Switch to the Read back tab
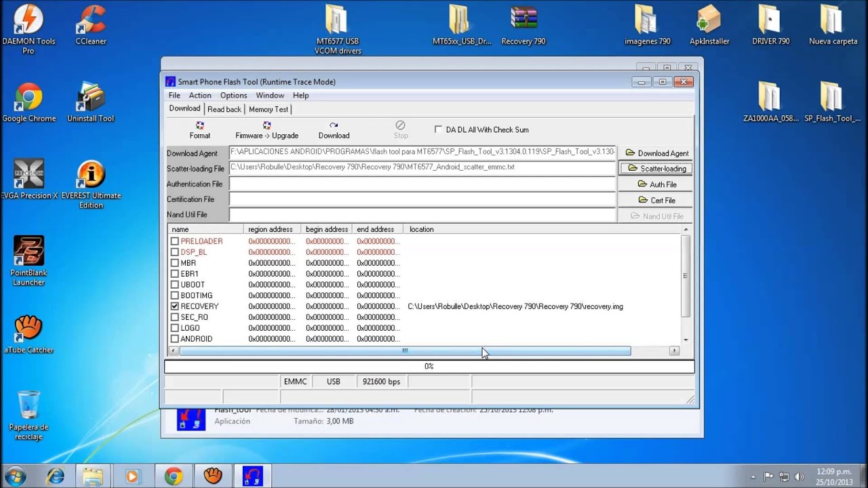The width and height of the screenshot is (868, 488). coord(224,109)
